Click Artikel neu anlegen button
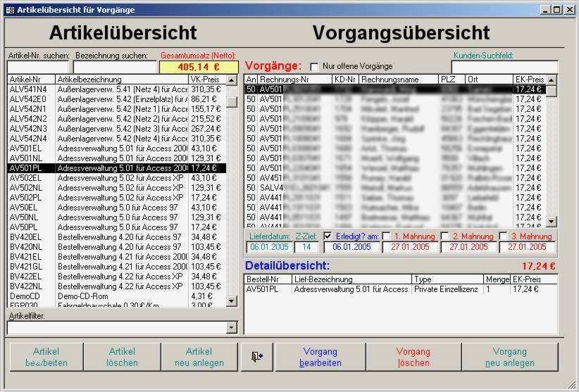 (199, 357)
